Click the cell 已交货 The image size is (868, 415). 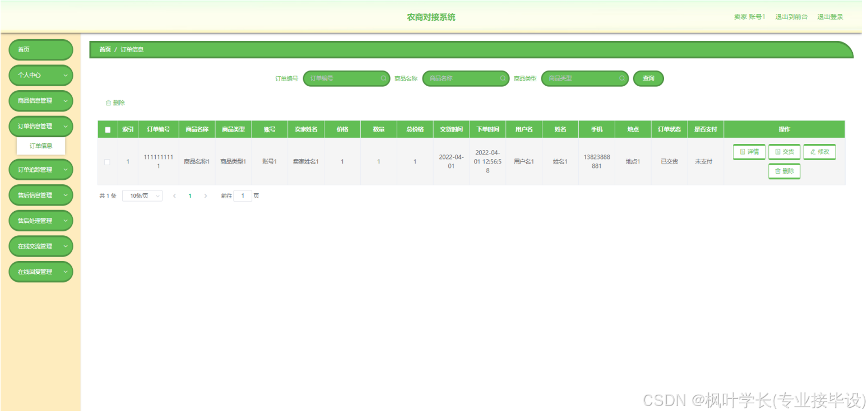pos(669,162)
